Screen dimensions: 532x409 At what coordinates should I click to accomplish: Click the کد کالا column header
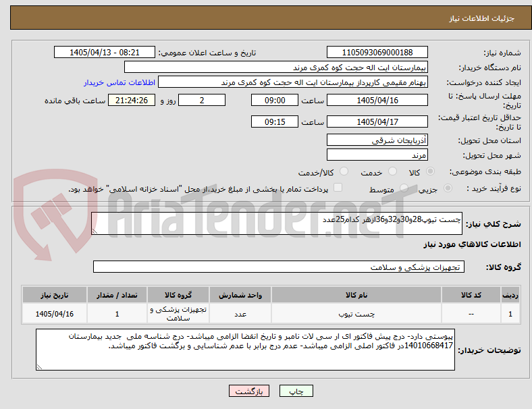point(471,295)
